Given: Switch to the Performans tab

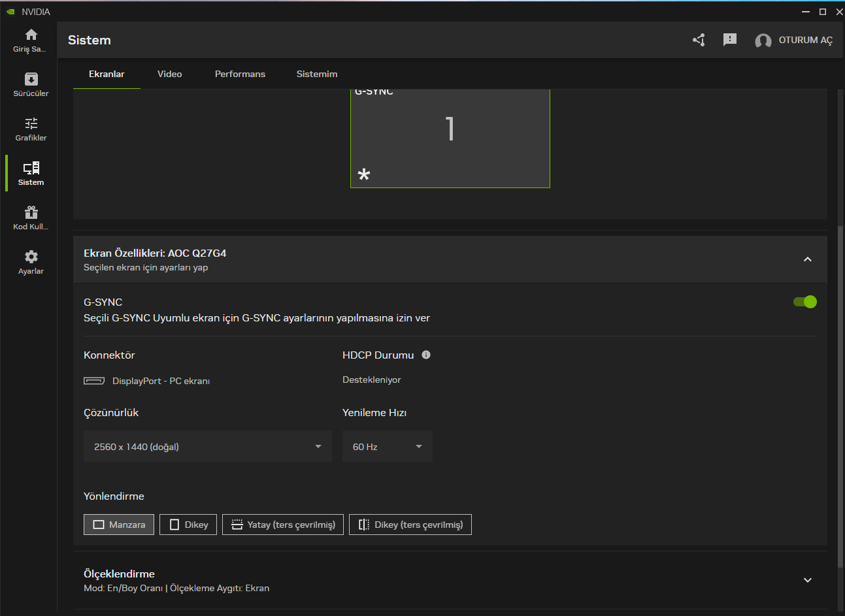Looking at the screenshot, I should tap(240, 74).
